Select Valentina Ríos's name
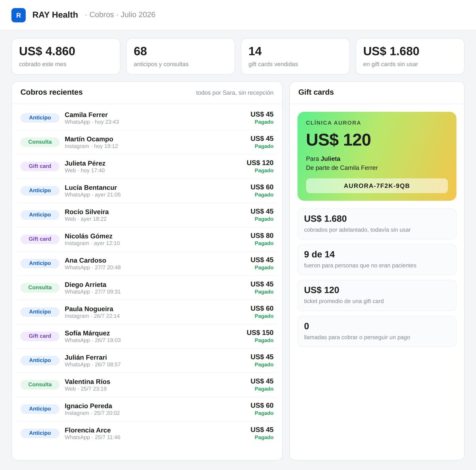The height and width of the screenshot is (470, 476). coord(87,382)
